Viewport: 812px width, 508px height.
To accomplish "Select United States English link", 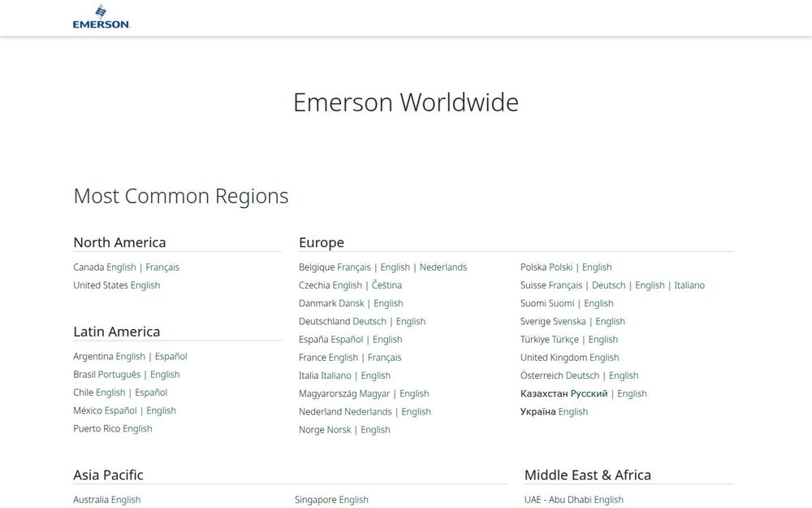I will 145,285.
